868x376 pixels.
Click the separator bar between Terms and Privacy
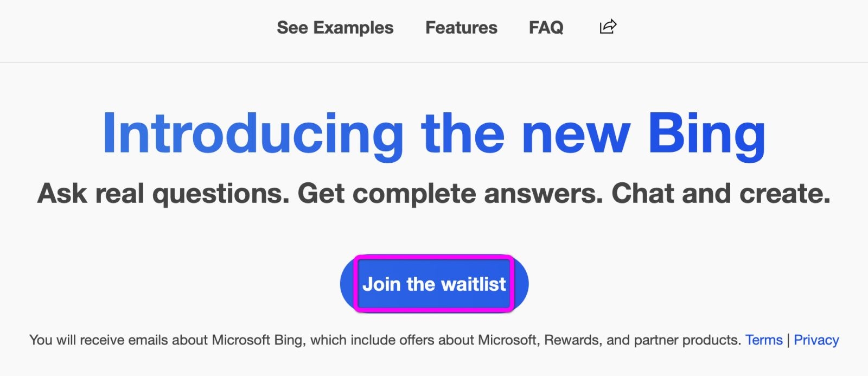(788, 340)
